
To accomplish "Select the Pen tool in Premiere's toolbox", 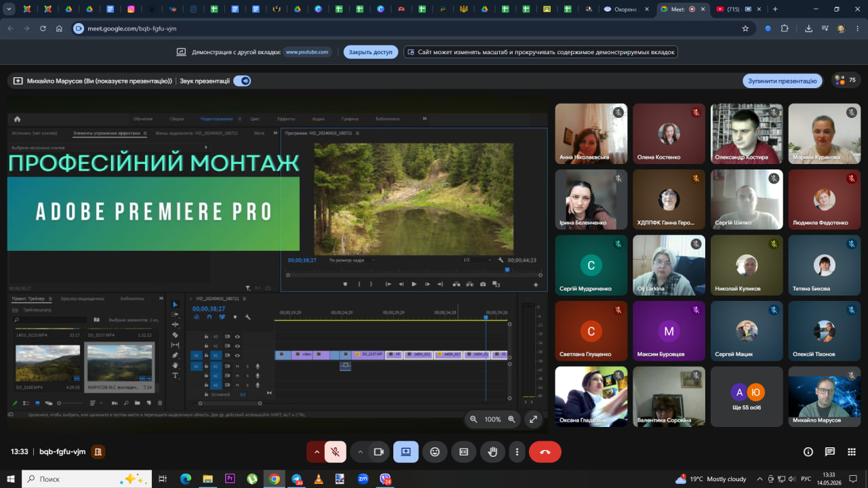I will tap(175, 355).
